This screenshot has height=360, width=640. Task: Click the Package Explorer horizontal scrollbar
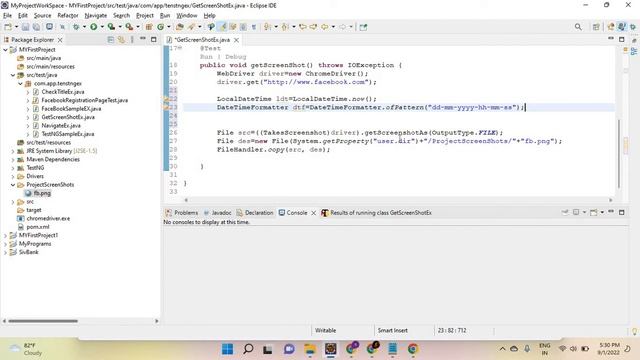point(43,321)
